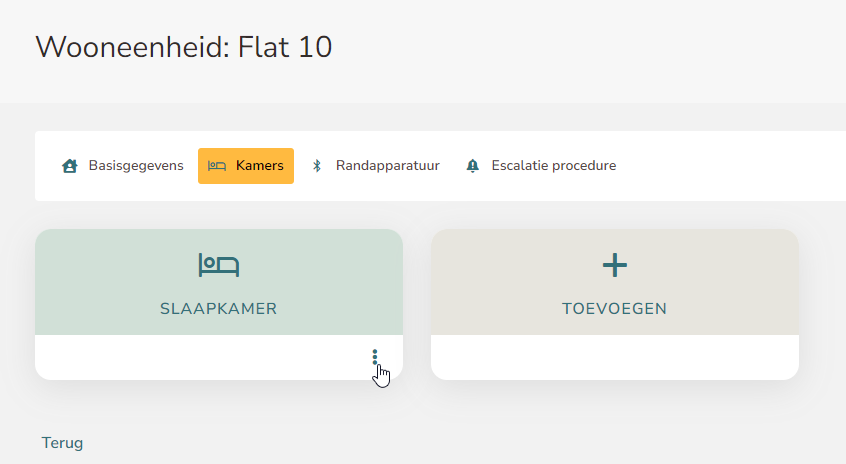Image resolution: width=846 pixels, height=464 pixels.
Task: Switch to the Randapparatuur tab
Action: pyautogui.click(x=376, y=166)
